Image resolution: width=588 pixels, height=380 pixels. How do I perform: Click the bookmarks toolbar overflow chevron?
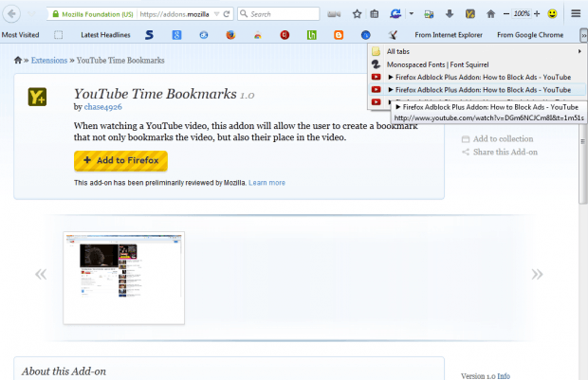[x=583, y=36]
